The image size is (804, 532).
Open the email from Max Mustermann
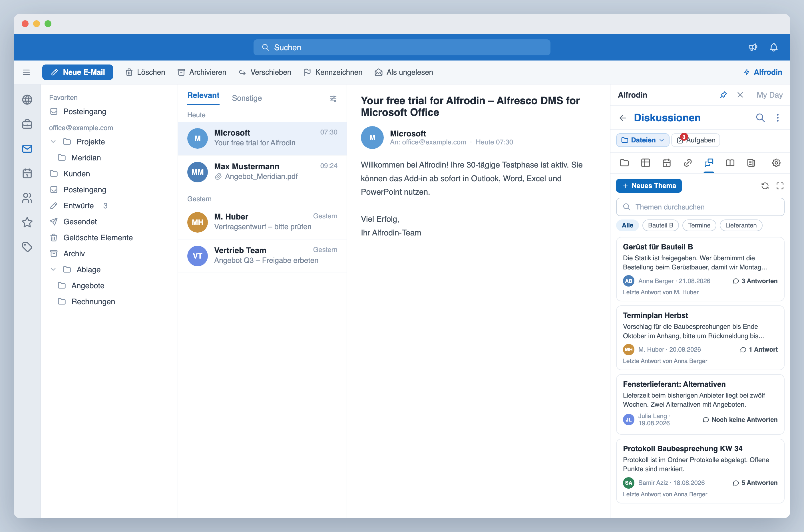pos(262,172)
